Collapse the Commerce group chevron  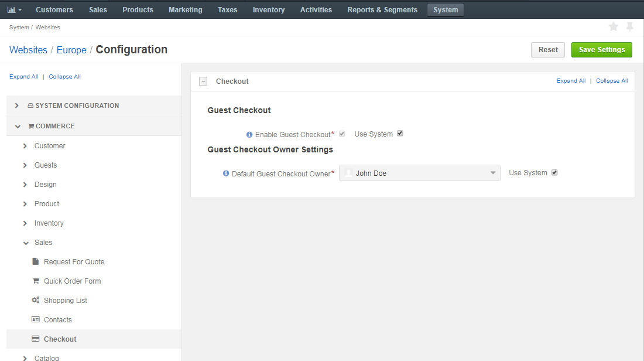point(18,126)
